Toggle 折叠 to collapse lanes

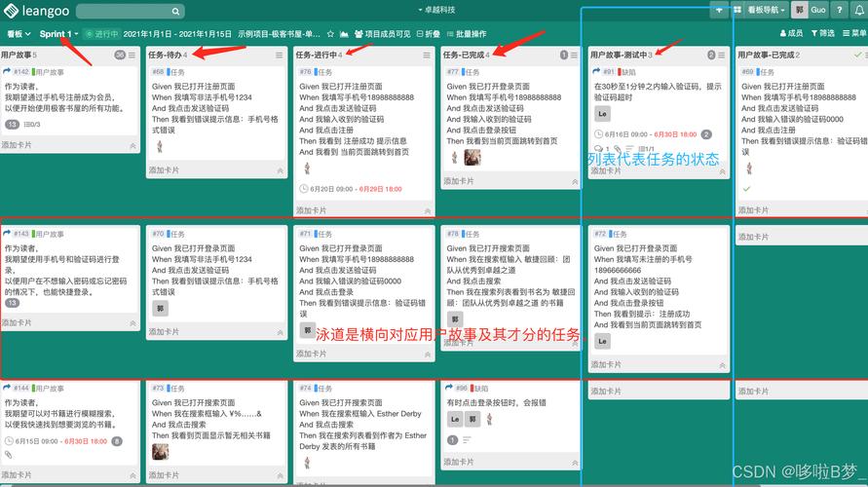(x=429, y=34)
